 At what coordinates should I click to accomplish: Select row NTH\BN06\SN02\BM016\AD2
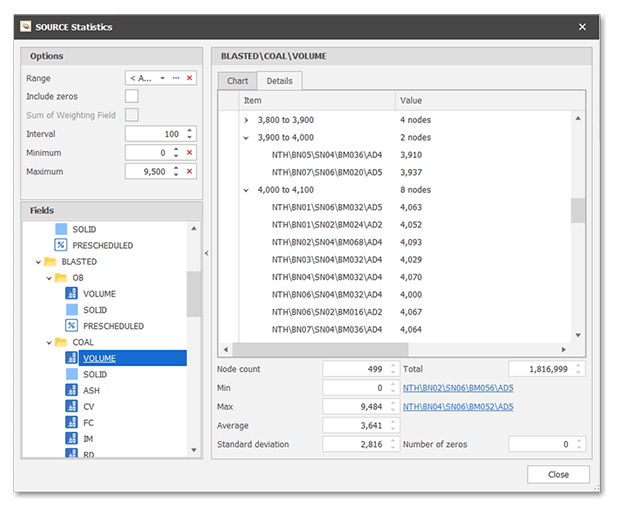[x=327, y=312]
